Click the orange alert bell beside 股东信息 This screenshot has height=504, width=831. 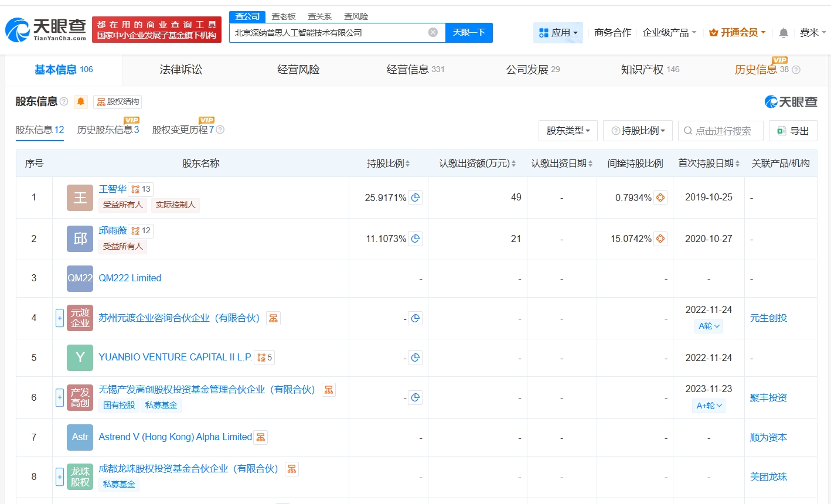click(x=81, y=102)
